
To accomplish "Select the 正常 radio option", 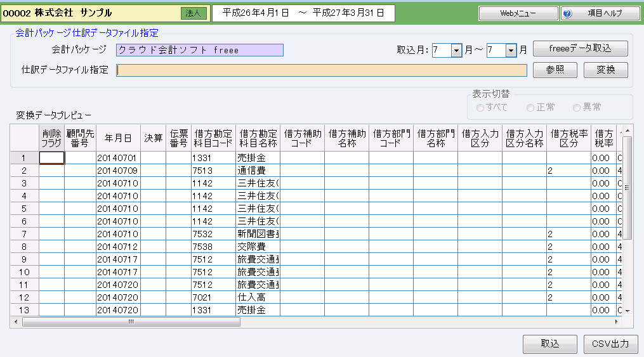I will [530, 108].
